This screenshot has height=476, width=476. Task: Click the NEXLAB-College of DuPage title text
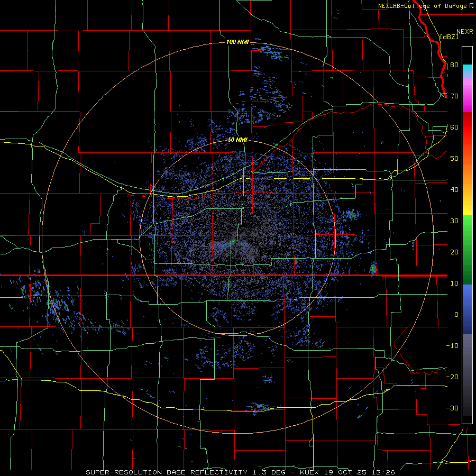click(x=422, y=6)
